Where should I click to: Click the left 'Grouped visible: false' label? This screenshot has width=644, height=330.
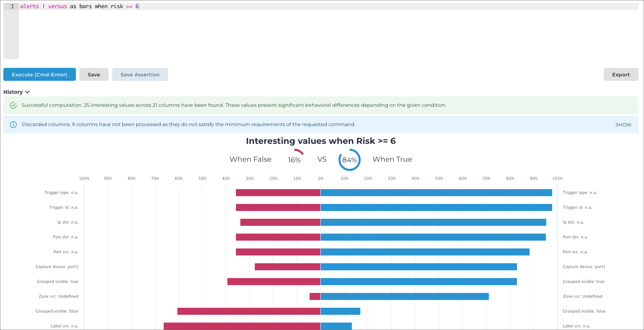(57, 311)
